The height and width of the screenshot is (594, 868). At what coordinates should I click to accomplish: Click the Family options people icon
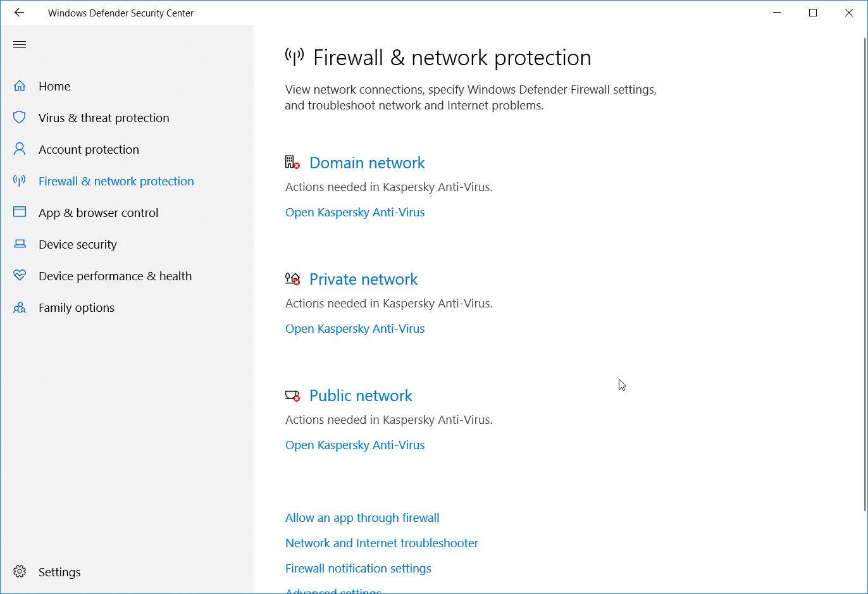[20, 307]
